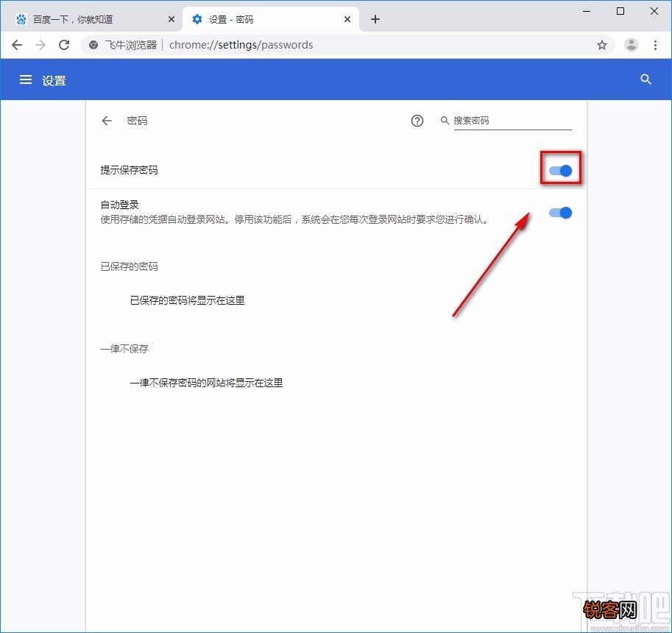Disable the 提示保存密码 toggle

[560, 170]
